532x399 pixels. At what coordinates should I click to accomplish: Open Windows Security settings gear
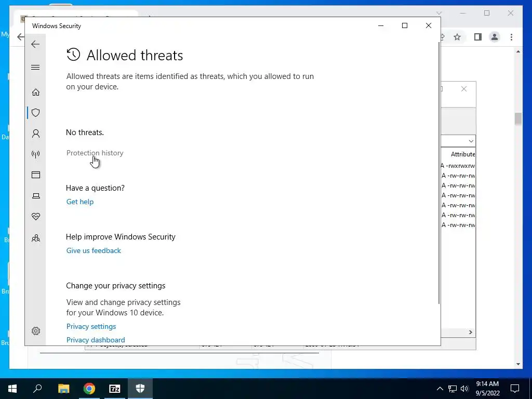coord(36,331)
